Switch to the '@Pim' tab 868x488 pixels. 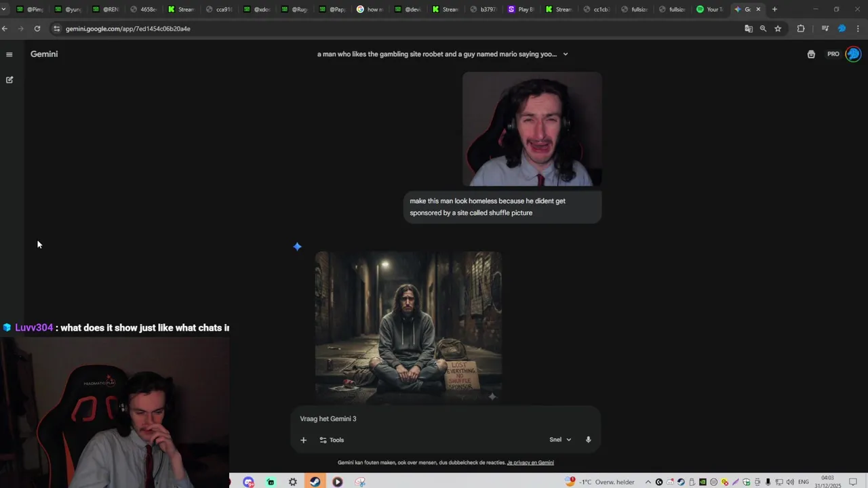point(30,9)
